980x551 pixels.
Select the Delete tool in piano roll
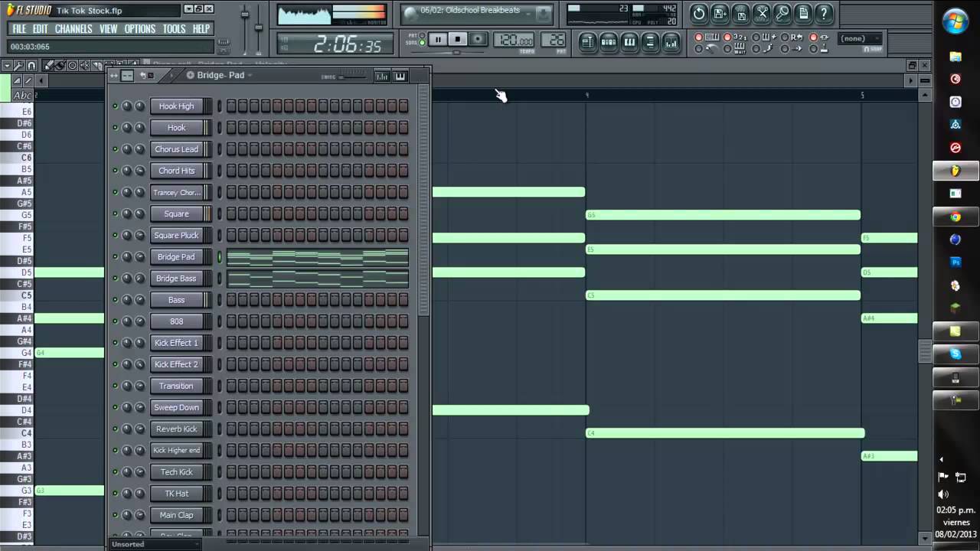click(x=72, y=66)
